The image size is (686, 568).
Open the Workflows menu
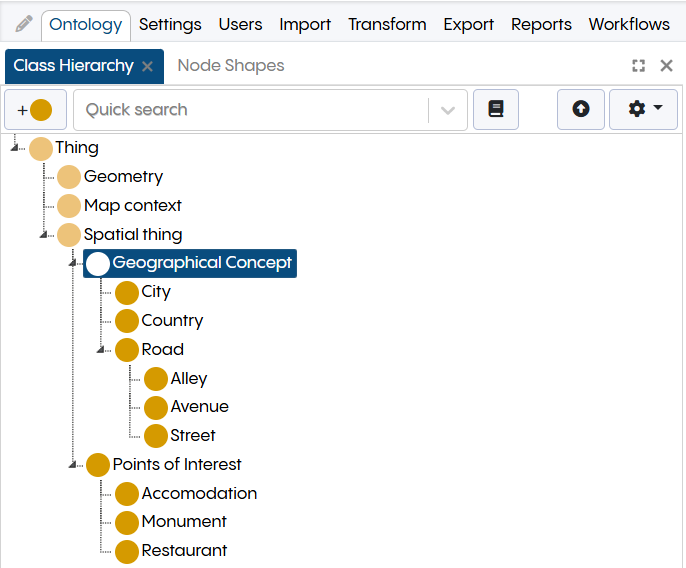click(x=629, y=24)
